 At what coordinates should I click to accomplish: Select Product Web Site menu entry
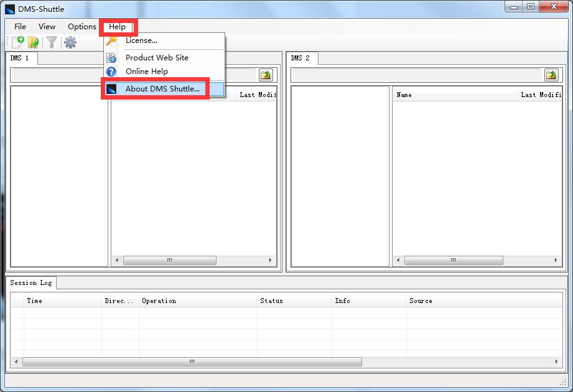(x=164, y=58)
